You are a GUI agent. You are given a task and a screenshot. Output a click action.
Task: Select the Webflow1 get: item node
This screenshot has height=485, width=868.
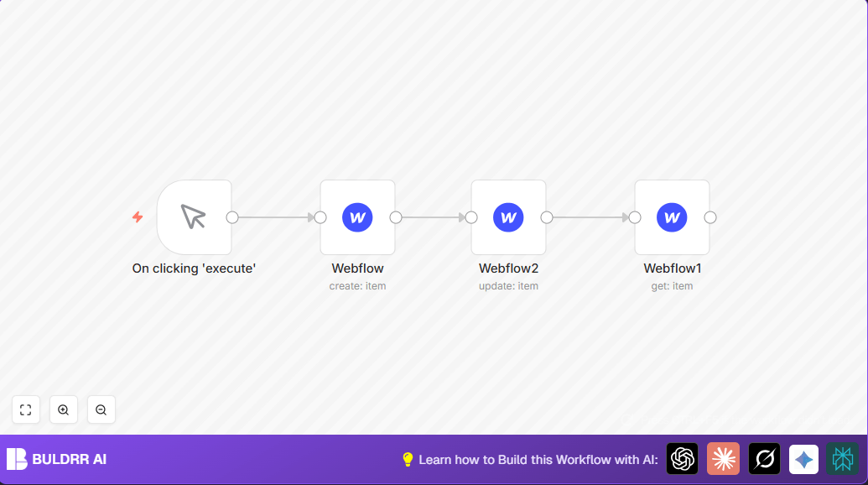coord(672,217)
